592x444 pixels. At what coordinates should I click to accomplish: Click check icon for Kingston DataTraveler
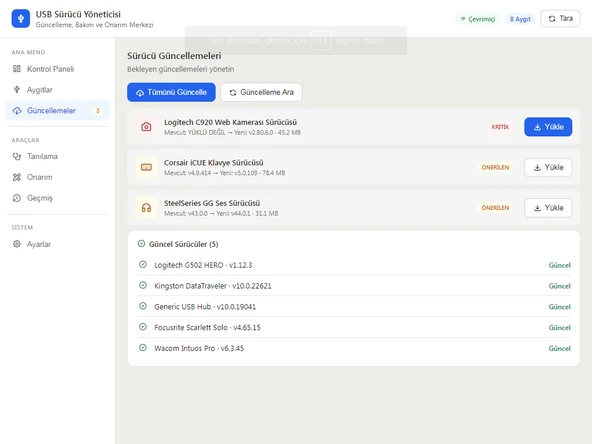coord(143,285)
